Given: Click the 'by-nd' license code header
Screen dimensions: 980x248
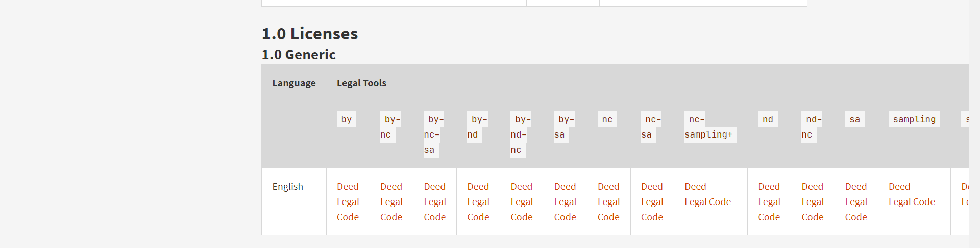Looking at the screenshot, I should pyautogui.click(x=477, y=127).
